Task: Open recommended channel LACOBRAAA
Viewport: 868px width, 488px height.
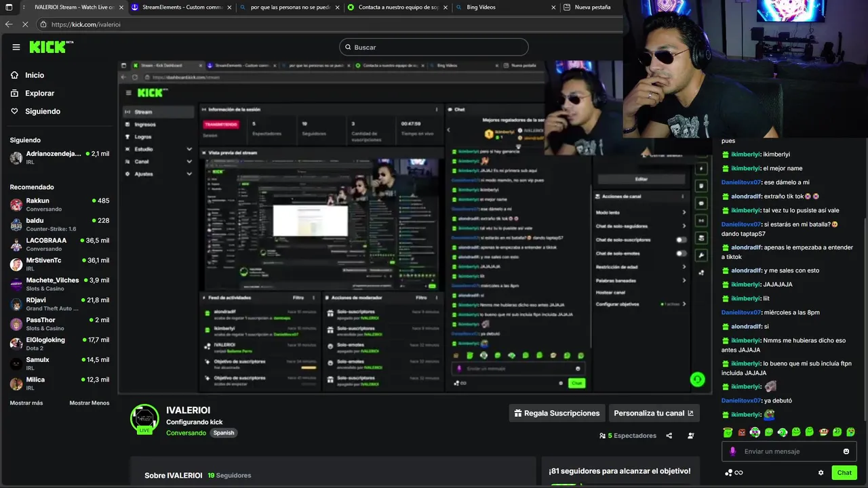Action: click(x=60, y=245)
